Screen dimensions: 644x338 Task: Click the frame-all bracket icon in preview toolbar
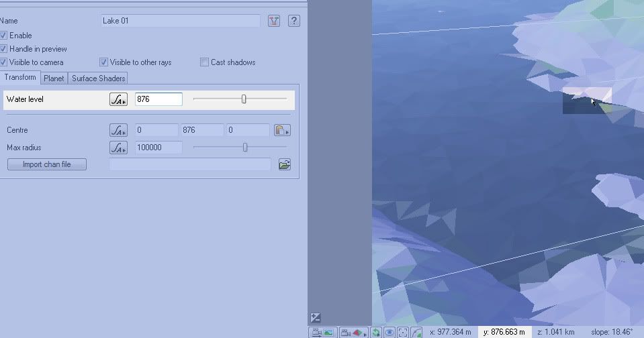[x=402, y=332]
